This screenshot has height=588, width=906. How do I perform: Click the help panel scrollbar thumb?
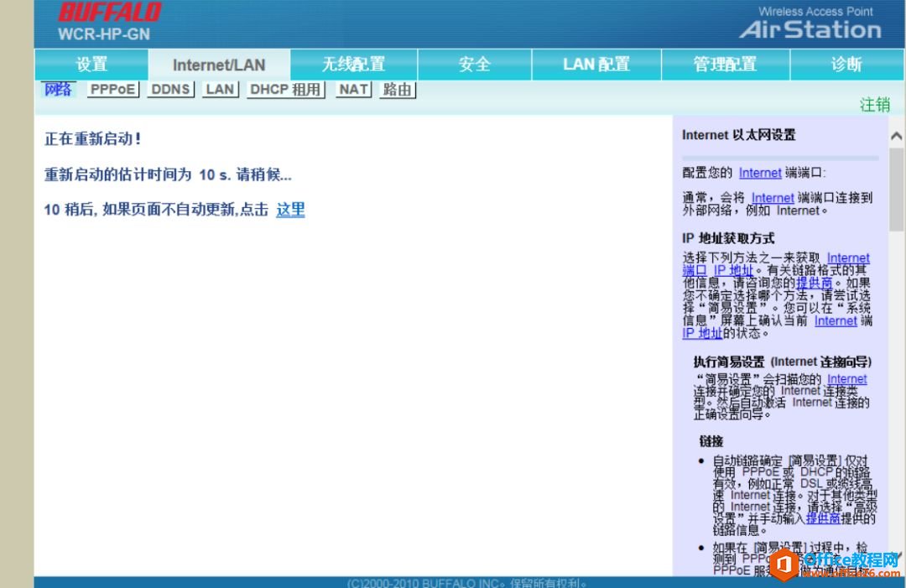tap(896, 189)
